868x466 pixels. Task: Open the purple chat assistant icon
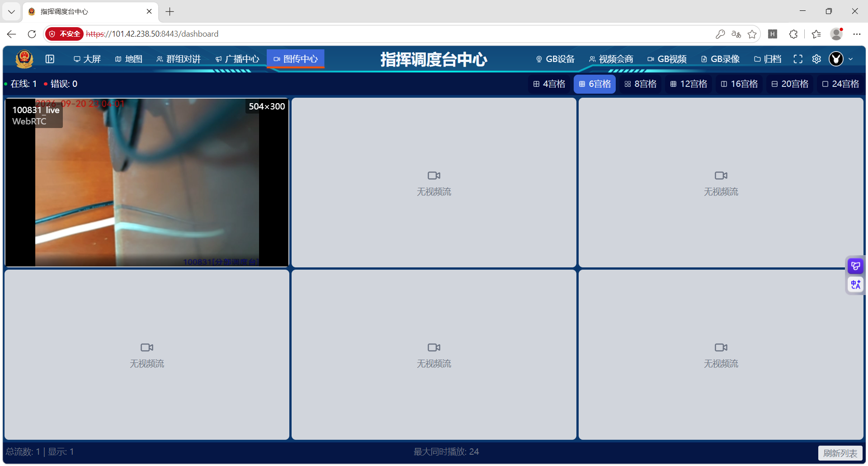coord(855,266)
